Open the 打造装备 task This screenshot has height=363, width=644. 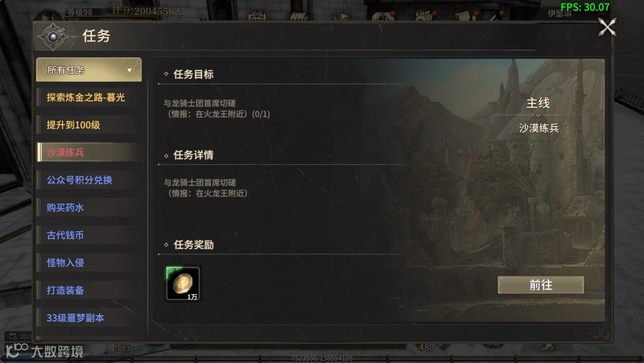[66, 290]
